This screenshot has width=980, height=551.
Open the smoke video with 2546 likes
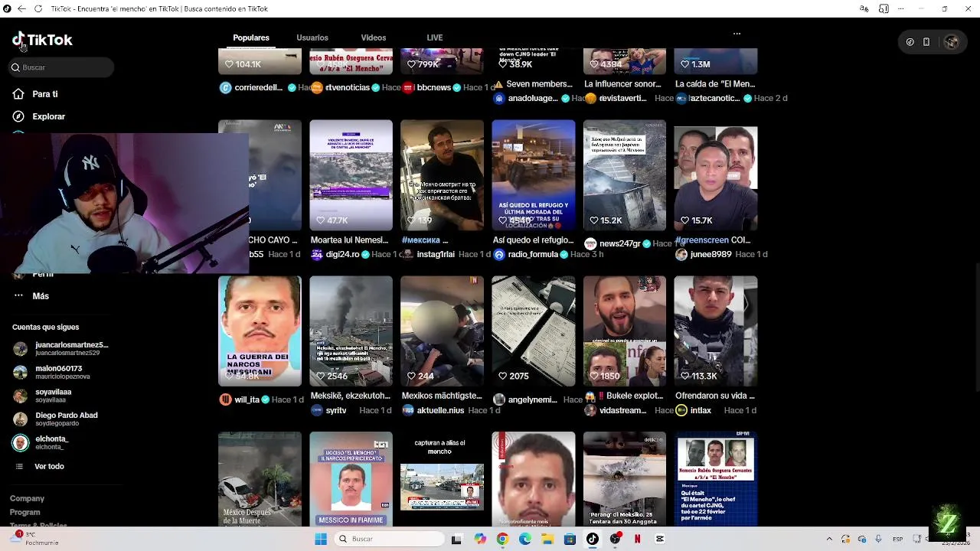351,331
